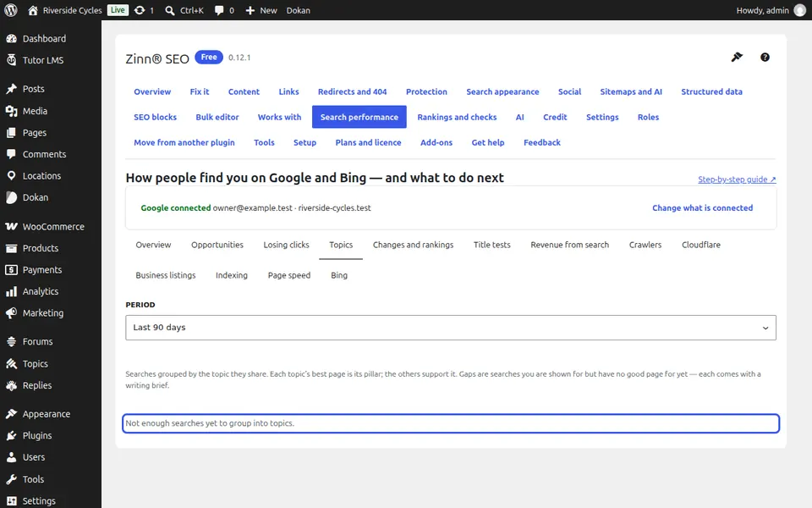
Task: Open the updates refresh icon in admin bar
Action: [x=140, y=10]
